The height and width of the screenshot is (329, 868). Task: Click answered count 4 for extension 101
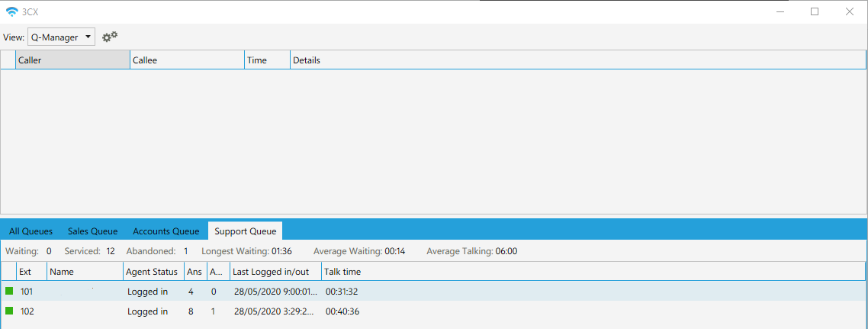tap(191, 292)
